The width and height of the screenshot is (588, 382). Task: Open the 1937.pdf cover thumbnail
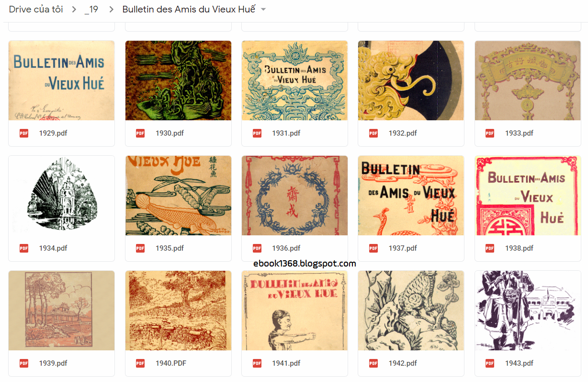click(411, 196)
